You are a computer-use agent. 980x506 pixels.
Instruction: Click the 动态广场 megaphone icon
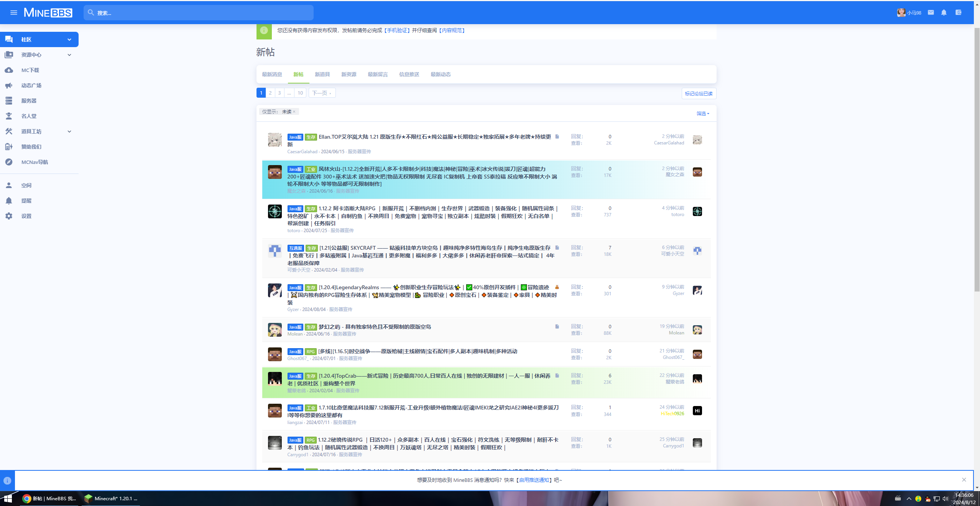click(9, 85)
